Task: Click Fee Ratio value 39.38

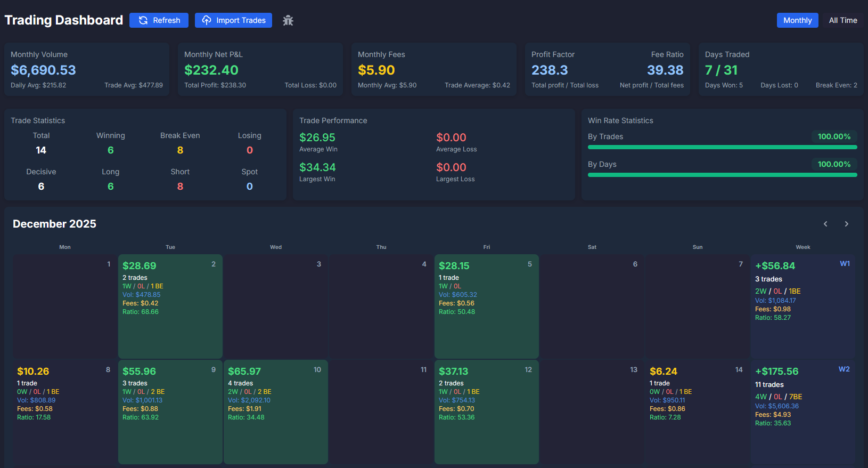Action: point(665,70)
